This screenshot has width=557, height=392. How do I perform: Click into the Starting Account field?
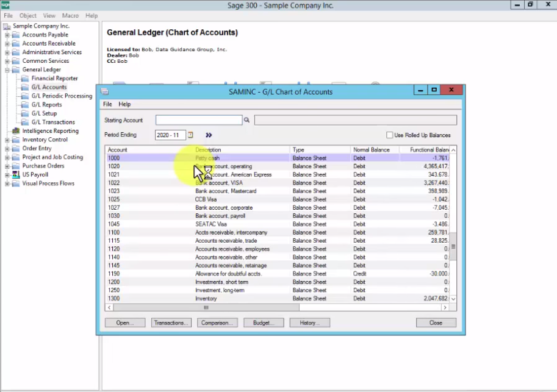tap(199, 120)
